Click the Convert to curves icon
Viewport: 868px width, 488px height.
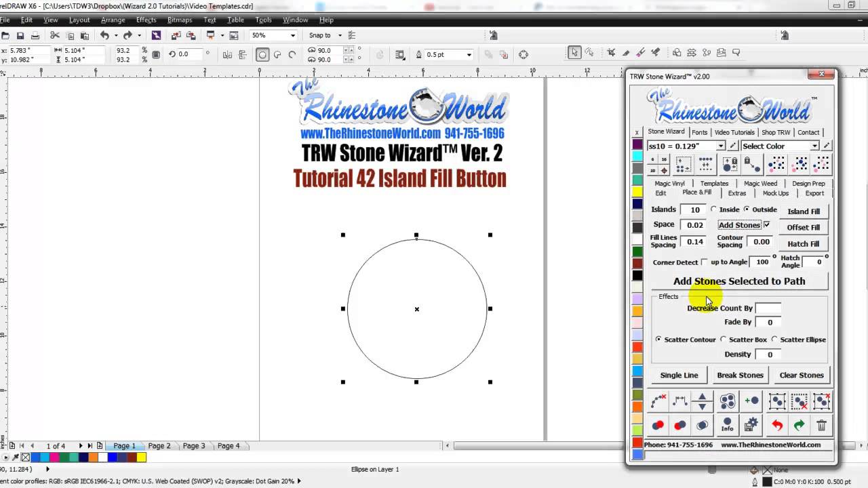pyautogui.click(x=524, y=55)
